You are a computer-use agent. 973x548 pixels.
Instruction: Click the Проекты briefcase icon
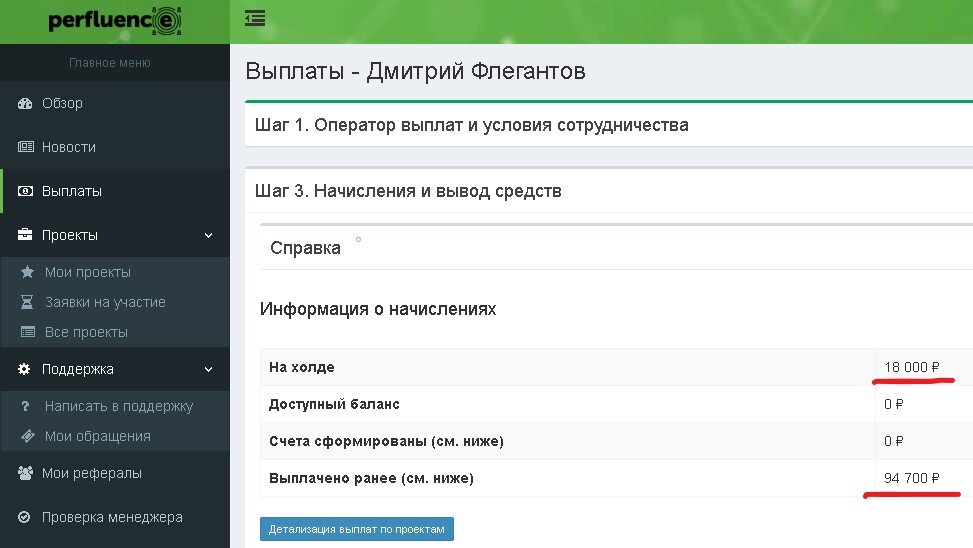coord(25,235)
